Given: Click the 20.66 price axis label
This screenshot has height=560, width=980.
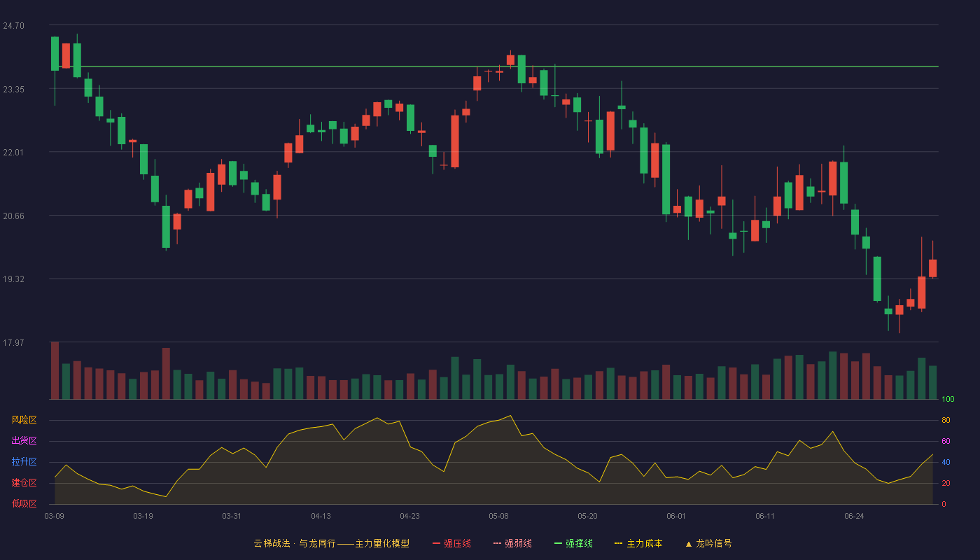Looking at the screenshot, I should pos(13,216).
